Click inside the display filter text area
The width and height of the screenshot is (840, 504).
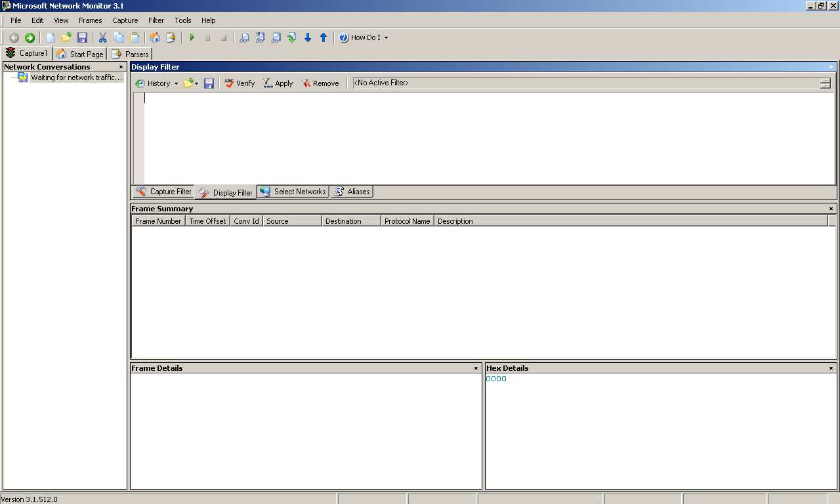point(489,138)
